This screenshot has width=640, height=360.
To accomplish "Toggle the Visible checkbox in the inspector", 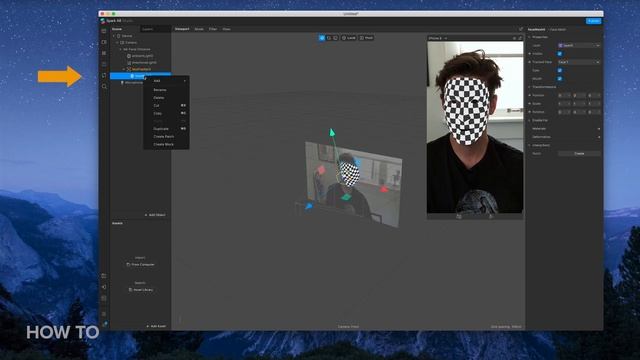I will pos(560,54).
